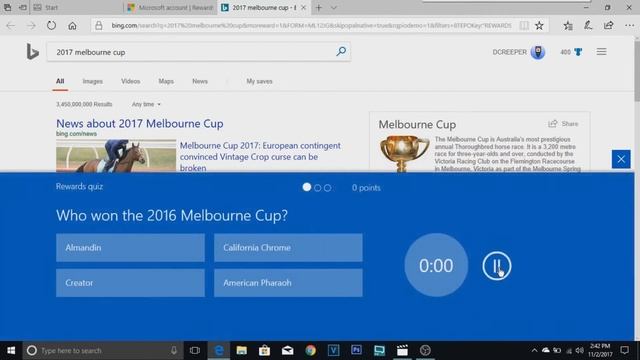
Task: Click the volume speaker tray icon
Action: pos(580,350)
